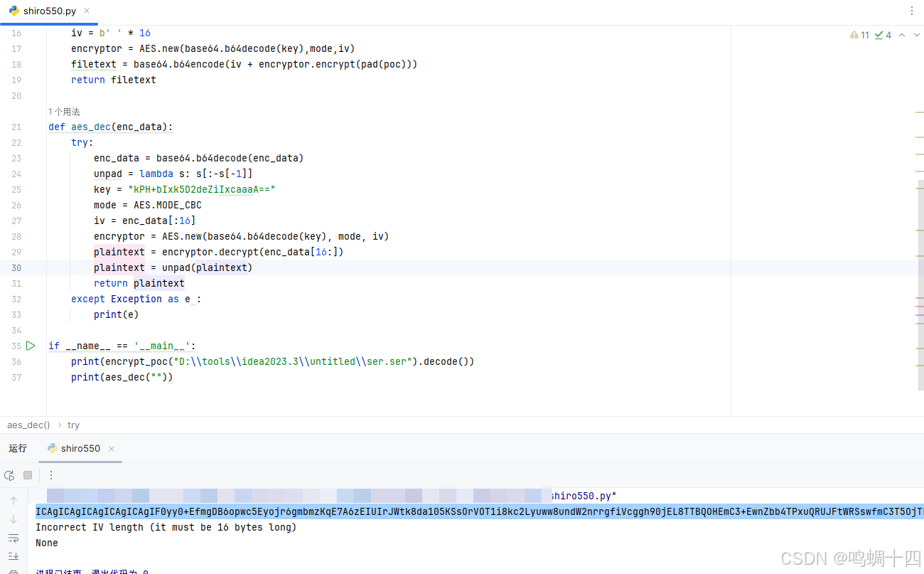924x574 pixels.
Task: Rerun the shiro550 configuration
Action: coord(9,475)
